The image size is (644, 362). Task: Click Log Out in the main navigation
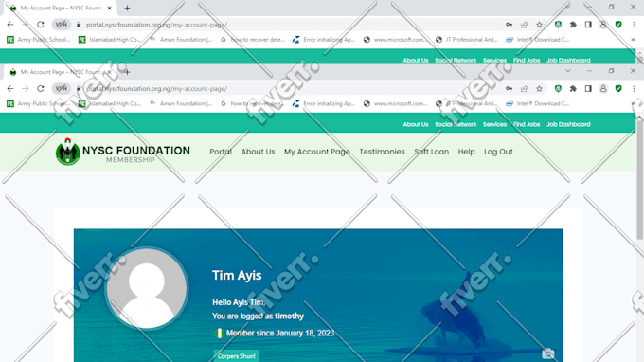tap(498, 152)
